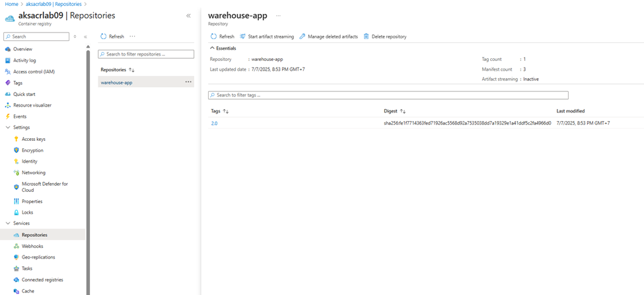The height and width of the screenshot is (295, 644).
Task: Collapse the Services menu group
Action: (x=7, y=224)
